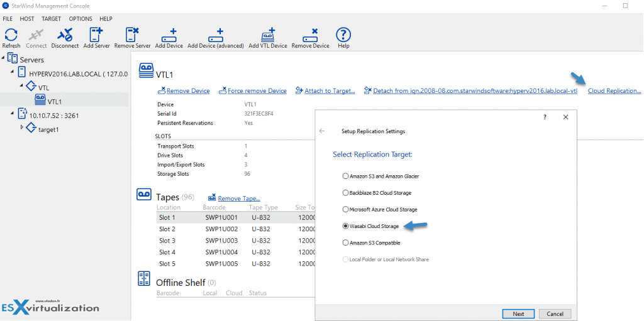Collapse the VTL tree node
This screenshot has height=321, width=644.
[23, 87]
